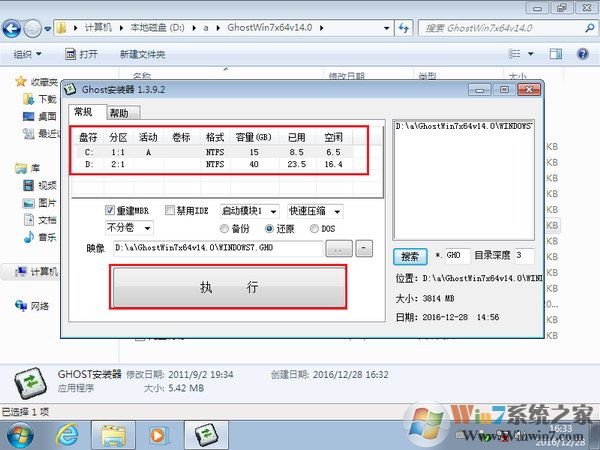The height and width of the screenshot is (450, 600).
Task: Click the small minus button beside browse
Action: point(364,248)
